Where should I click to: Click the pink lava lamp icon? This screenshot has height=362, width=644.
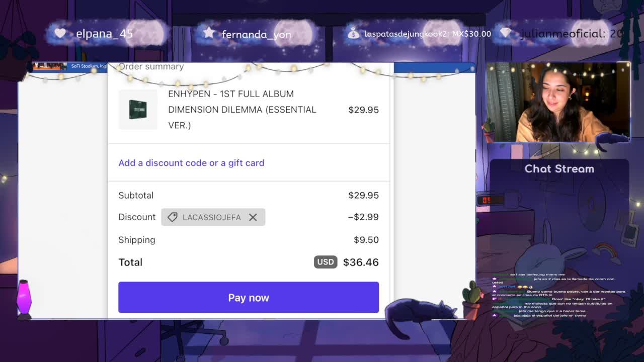point(24,299)
